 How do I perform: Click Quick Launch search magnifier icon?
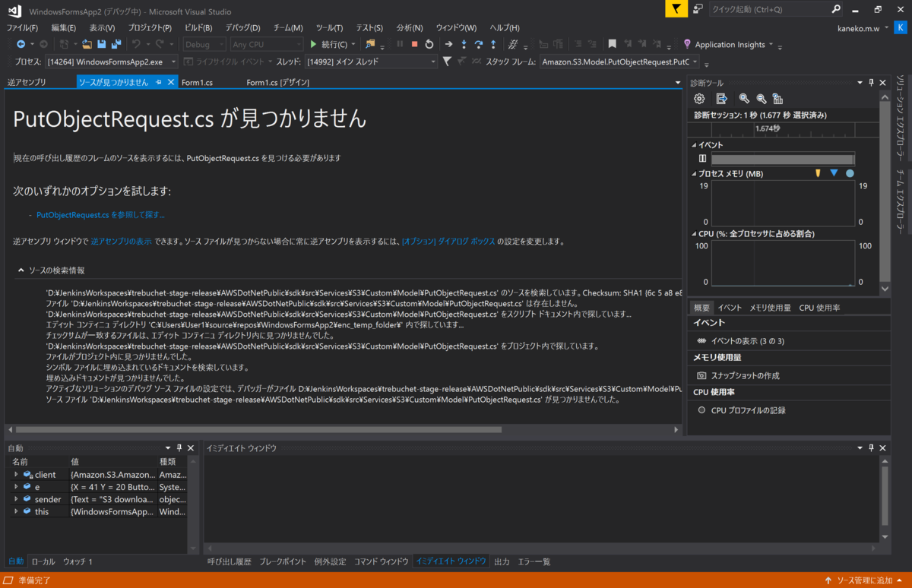coord(836,10)
